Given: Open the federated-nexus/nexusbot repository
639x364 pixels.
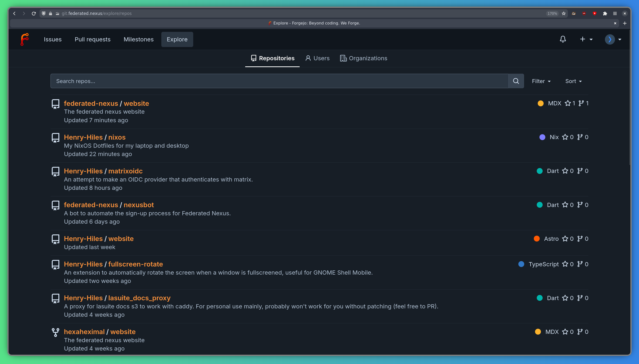Looking at the screenshot, I should pyautogui.click(x=139, y=205).
